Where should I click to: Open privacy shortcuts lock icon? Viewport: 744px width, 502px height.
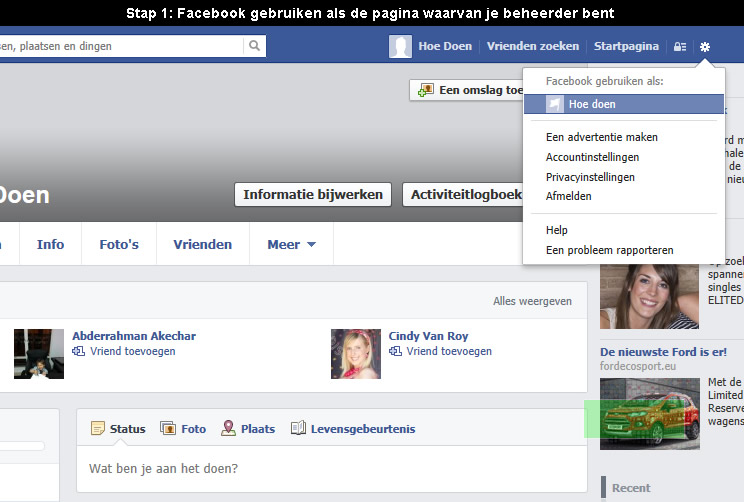click(680, 46)
